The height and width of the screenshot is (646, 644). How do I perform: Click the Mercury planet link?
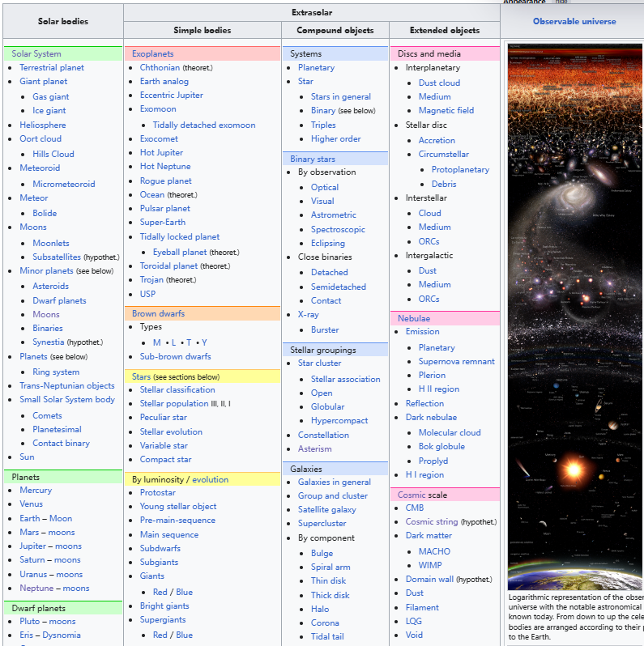(x=36, y=490)
